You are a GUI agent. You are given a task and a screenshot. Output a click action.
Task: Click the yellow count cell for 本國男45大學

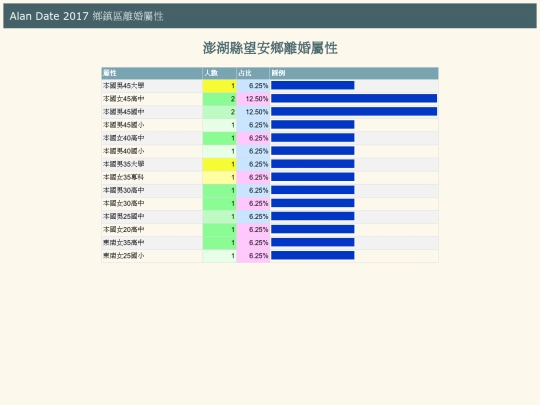(219, 86)
